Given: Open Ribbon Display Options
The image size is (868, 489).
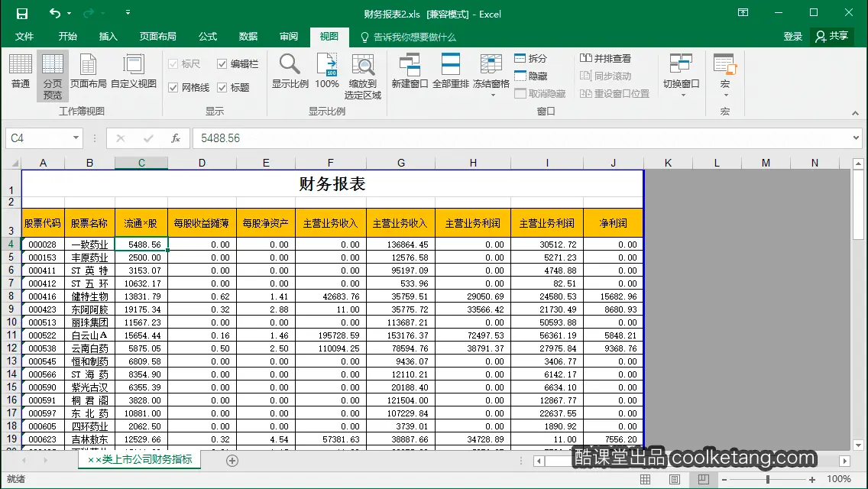Looking at the screenshot, I should point(743,13).
